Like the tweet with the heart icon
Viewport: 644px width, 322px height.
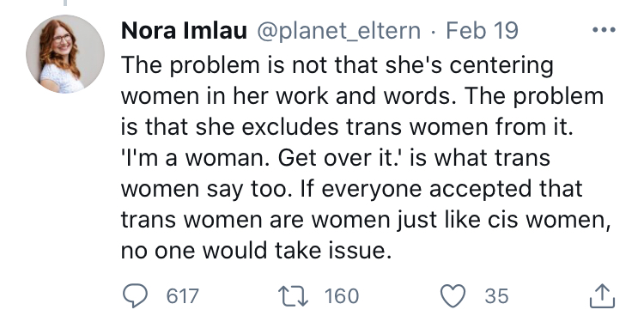[453, 296]
